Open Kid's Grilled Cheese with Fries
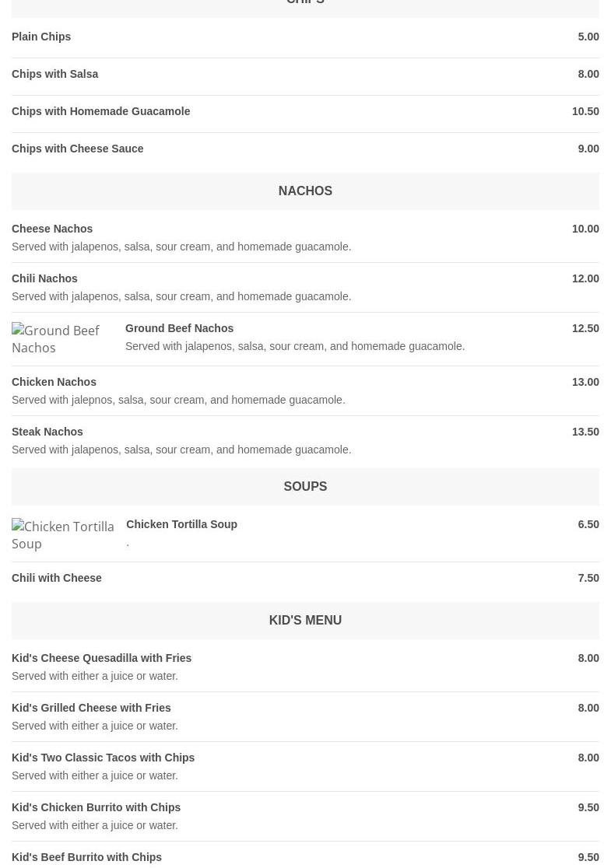Viewport: 611px width, 868px height. (x=91, y=708)
